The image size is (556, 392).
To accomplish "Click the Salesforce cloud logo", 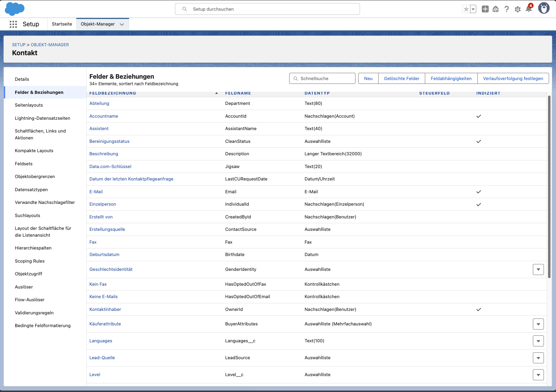I will tap(14, 9).
